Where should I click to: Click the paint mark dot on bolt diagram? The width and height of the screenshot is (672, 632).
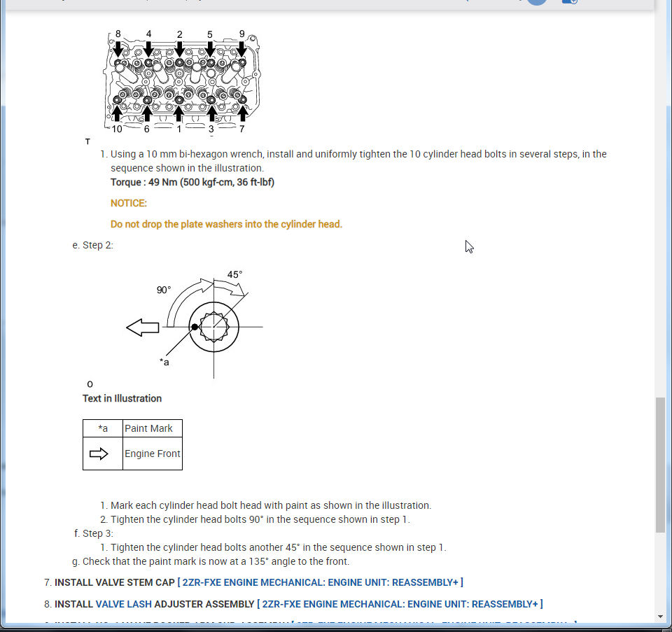coord(195,327)
